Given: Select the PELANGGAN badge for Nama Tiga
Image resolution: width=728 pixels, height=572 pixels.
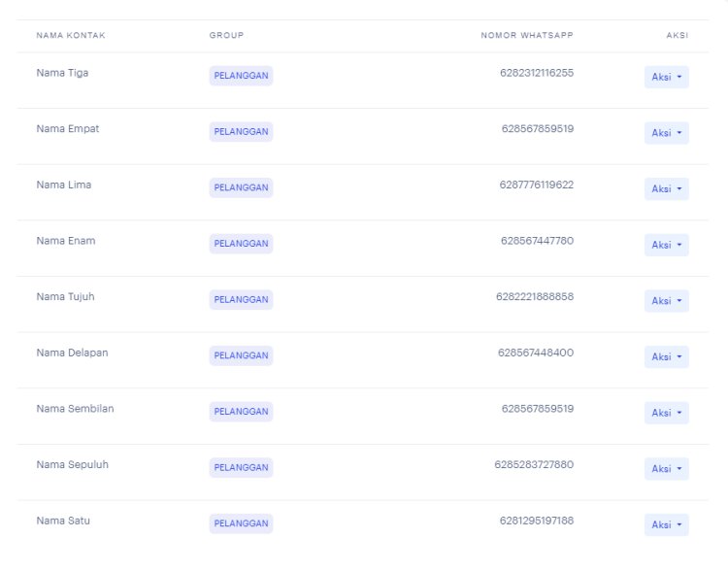Looking at the screenshot, I should point(241,77).
